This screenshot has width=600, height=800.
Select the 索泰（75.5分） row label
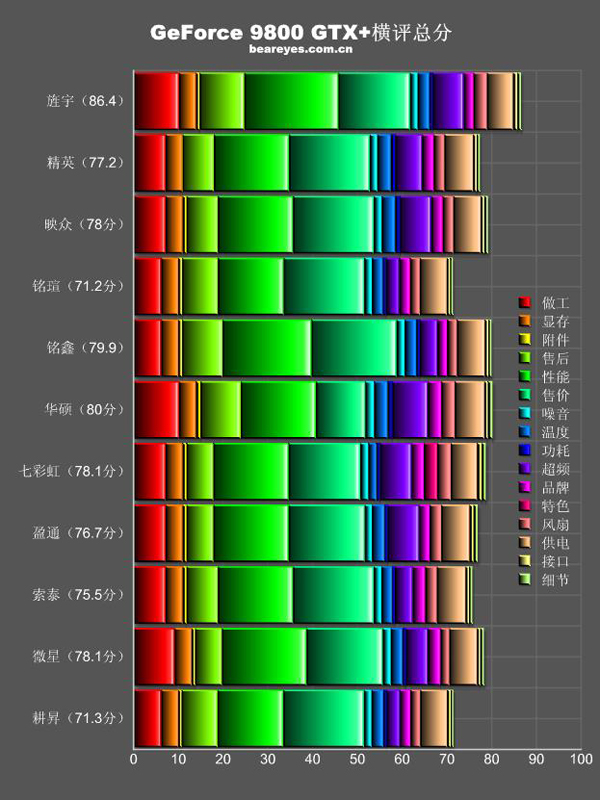(79, 594)
